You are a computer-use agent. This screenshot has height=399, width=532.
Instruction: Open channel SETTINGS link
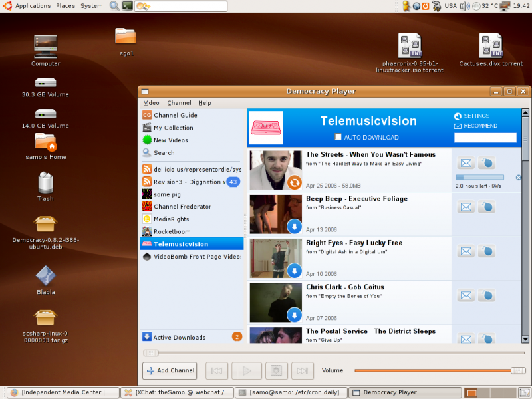(x=476, y=116)
